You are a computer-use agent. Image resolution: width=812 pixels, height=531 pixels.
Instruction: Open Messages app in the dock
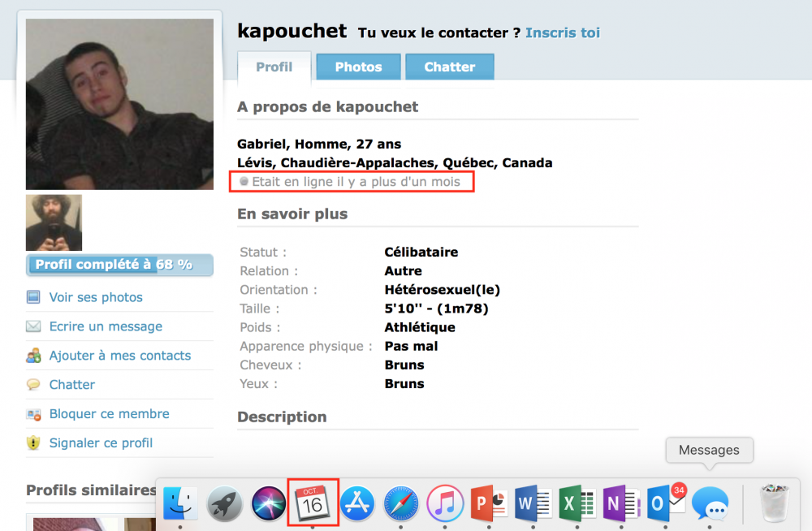[x=710, y=503]
